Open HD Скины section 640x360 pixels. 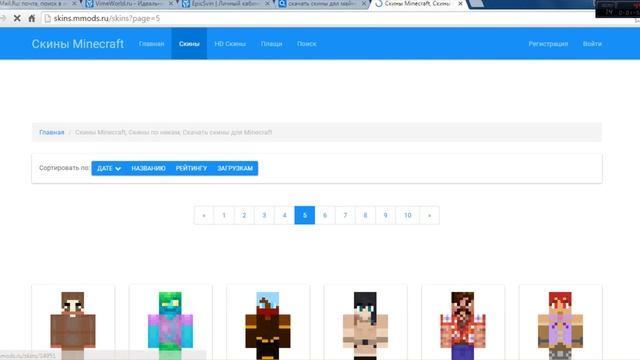pos(230,44)
